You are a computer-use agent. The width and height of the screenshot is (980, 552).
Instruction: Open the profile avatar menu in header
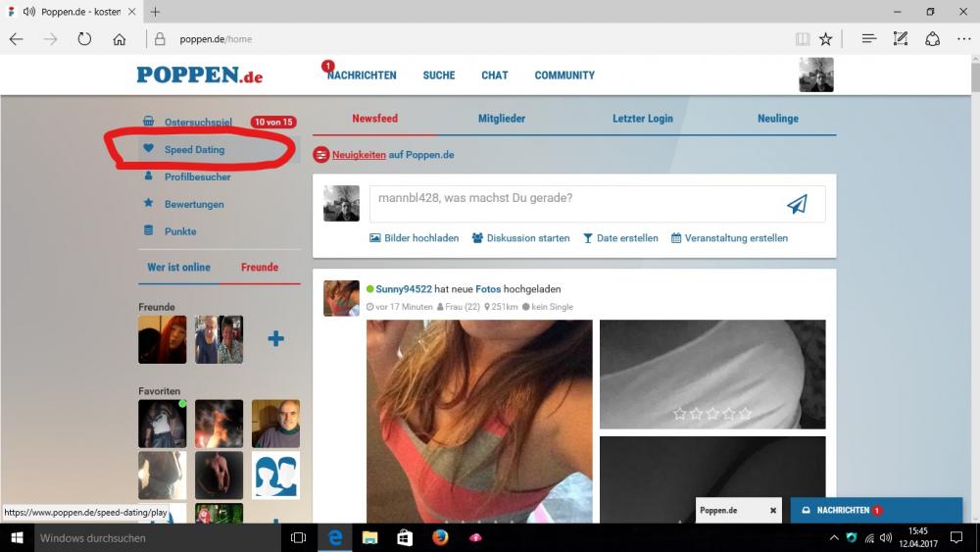pyautogui.click(x=815, y=75)
